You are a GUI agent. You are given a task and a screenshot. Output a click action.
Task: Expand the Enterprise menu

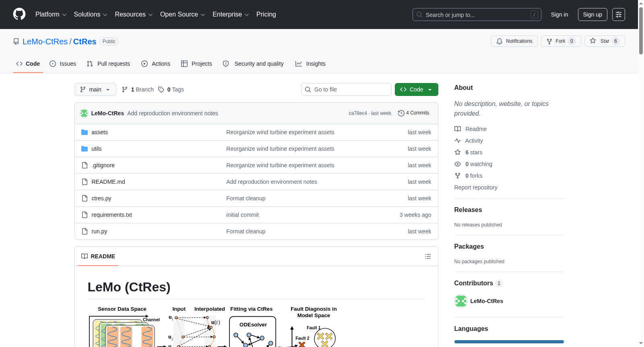[x=231, y=15]
